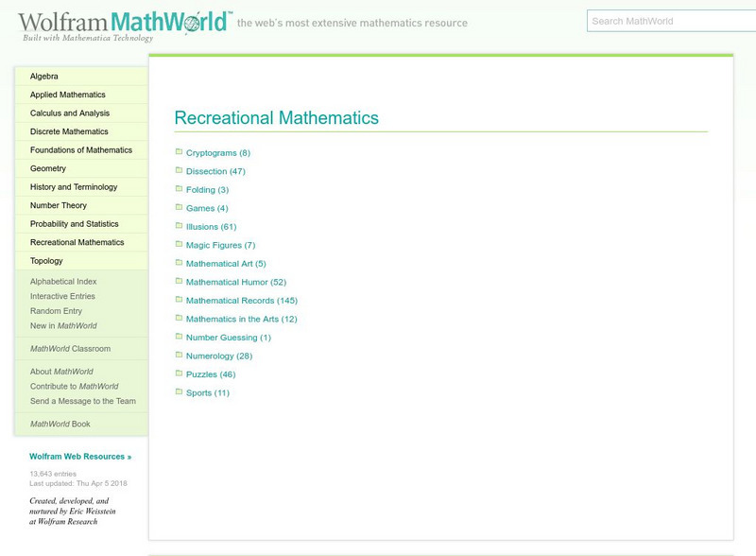Click Contribute to MathWorld
756x556 pixels.
point(74,386)
